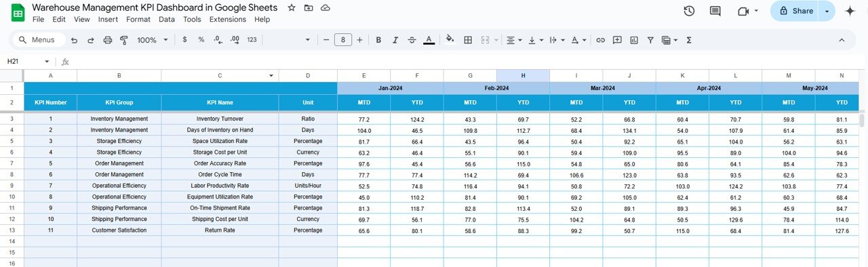The width and height of the screenshot is (868, 267).
Task: Activate the Paint format roller icon
Action: pyautogui.click(x=124, y=40)
